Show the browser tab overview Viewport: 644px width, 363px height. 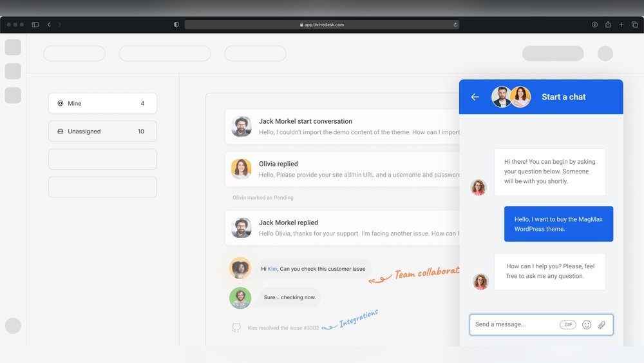tap(634, 25)
